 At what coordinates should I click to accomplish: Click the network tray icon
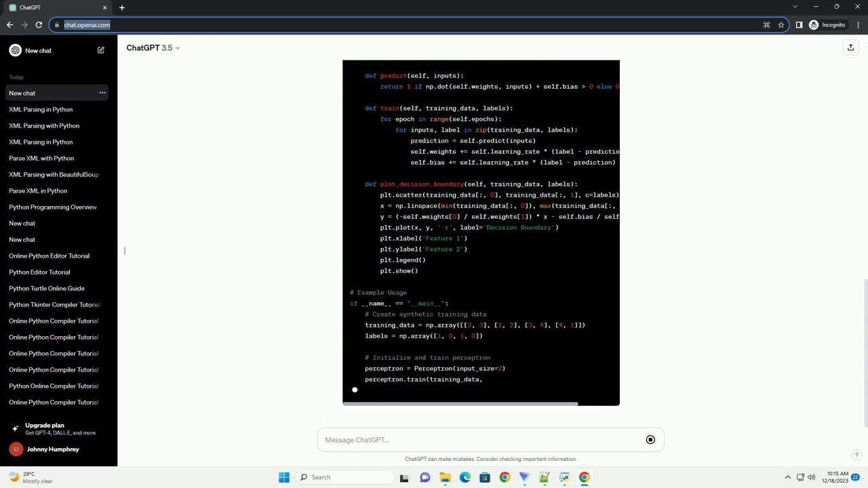[800, 477]
